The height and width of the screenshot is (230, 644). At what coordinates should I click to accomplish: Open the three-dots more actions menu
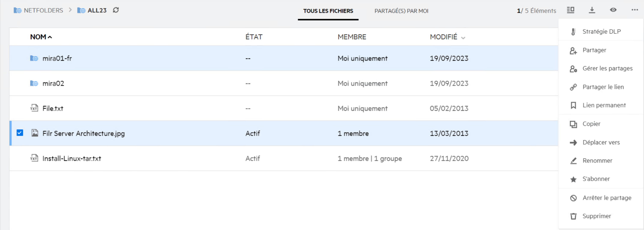(x=635, y=10)
